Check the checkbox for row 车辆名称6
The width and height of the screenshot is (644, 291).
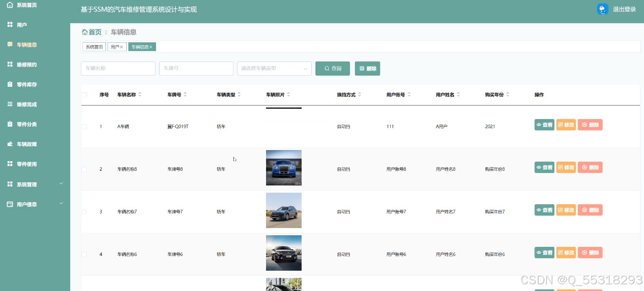pos(84,254)
